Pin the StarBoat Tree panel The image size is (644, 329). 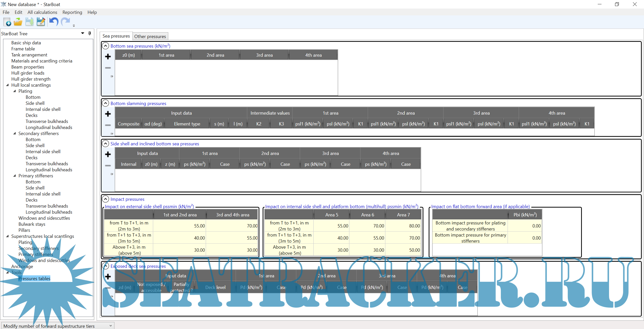[90, 34]
